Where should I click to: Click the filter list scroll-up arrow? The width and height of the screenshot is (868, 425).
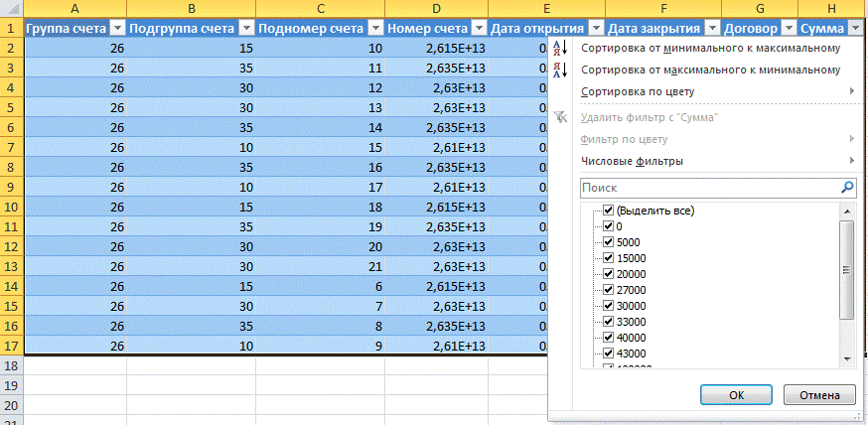[x=847, y=211]
